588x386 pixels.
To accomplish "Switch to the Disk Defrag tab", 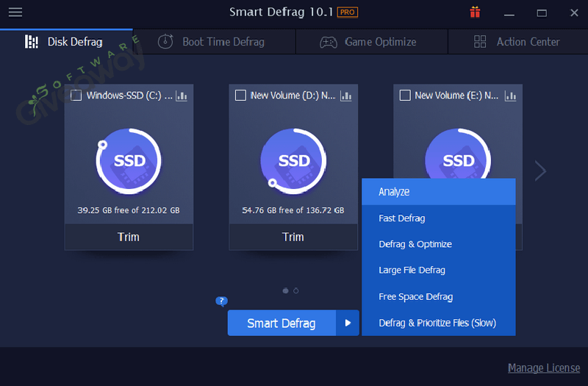I will click(x=66, y=42).
